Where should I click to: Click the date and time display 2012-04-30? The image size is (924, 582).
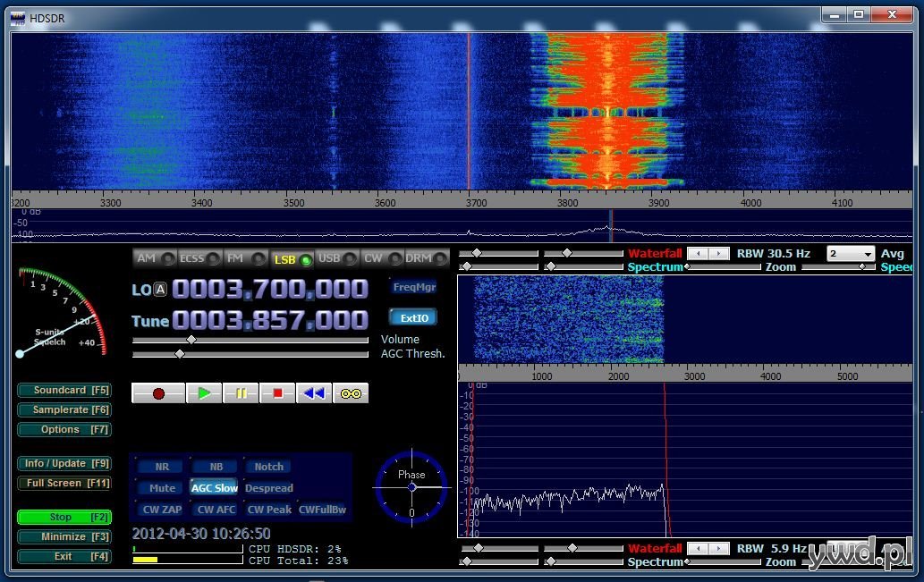coord(201,534)
